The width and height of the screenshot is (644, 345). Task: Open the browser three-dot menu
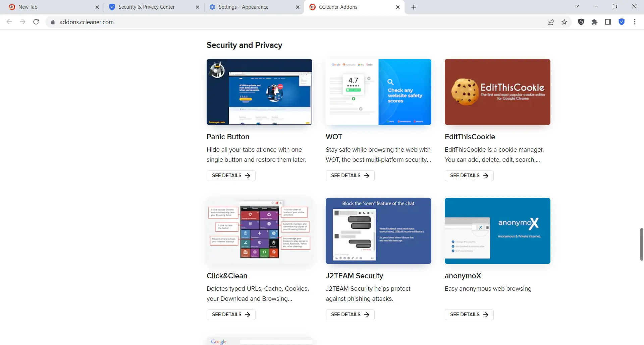click(635, 22)
